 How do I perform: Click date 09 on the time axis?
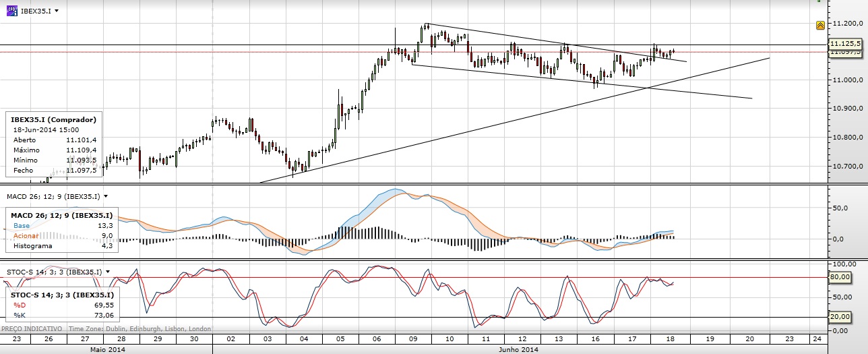click(x=413, y=338)
